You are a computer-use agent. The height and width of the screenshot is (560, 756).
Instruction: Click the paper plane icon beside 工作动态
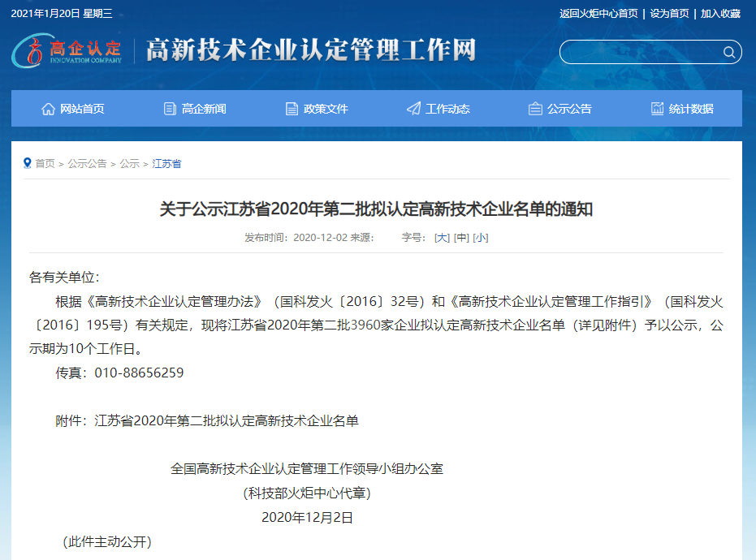tap(413, 109)
